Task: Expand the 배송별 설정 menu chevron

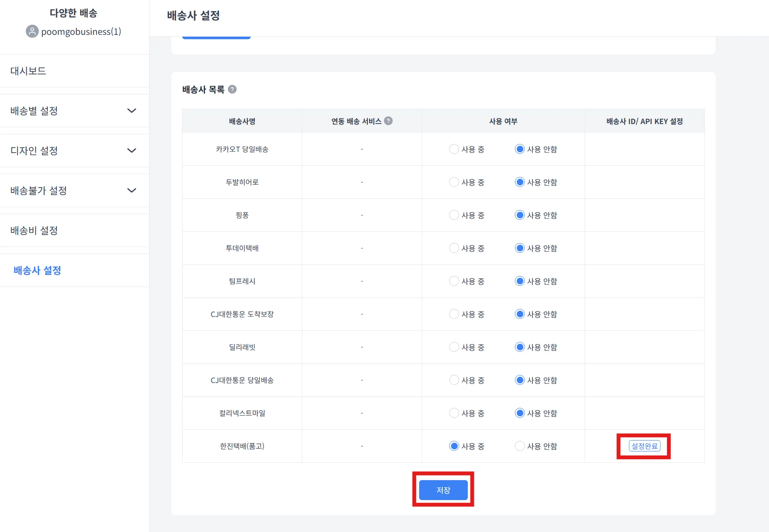Action: click(x=131, y=111)
